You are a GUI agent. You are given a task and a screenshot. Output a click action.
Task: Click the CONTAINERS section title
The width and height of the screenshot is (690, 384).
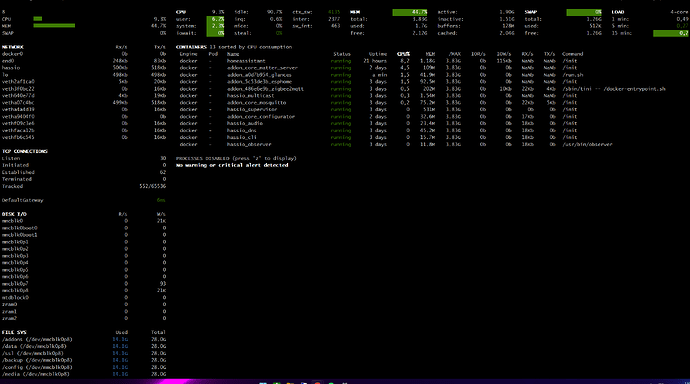(191, 47)
